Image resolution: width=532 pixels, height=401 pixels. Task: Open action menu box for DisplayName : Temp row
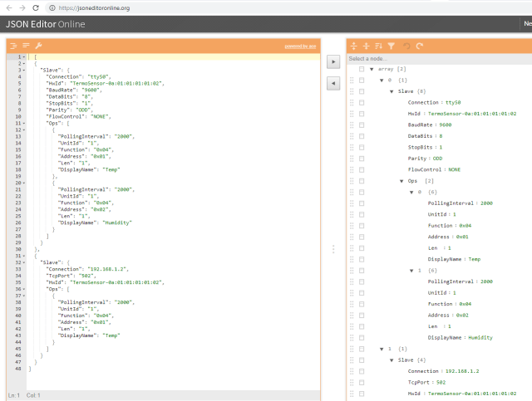pyautogui.click(x=362, y=259)
